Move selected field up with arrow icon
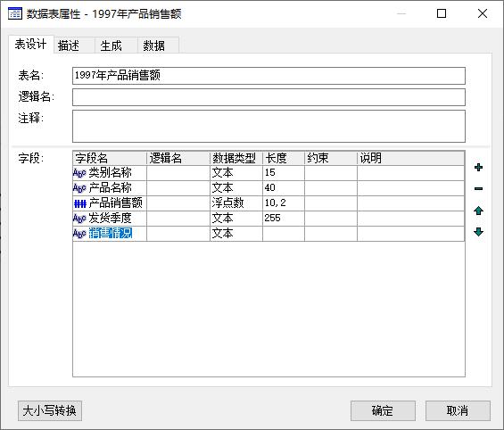Viewport: 504px width, 430px height. click(478, 211)
